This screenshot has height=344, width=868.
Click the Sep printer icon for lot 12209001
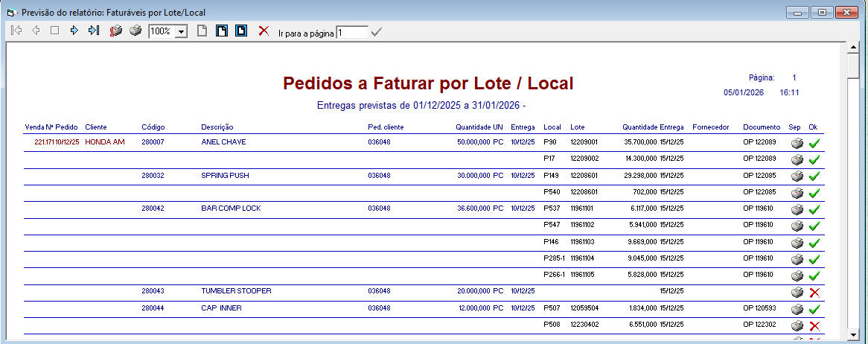[x=796, y=143]
